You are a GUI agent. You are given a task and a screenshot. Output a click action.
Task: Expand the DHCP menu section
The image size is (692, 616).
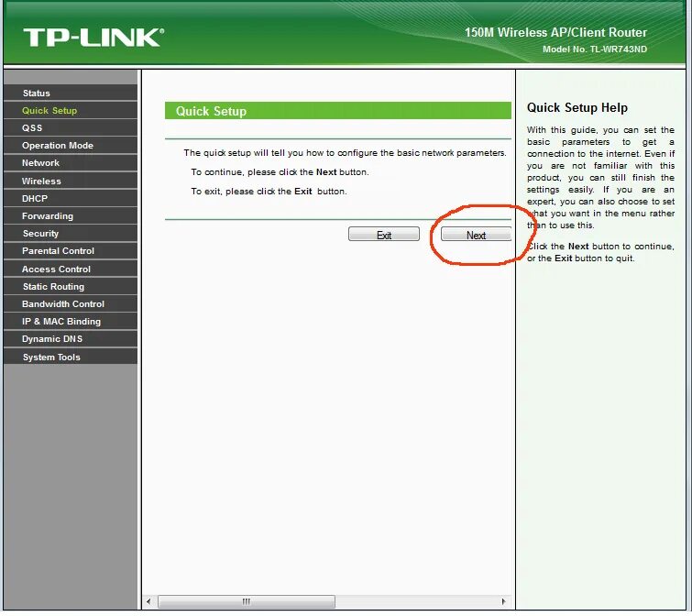[71, 199]
